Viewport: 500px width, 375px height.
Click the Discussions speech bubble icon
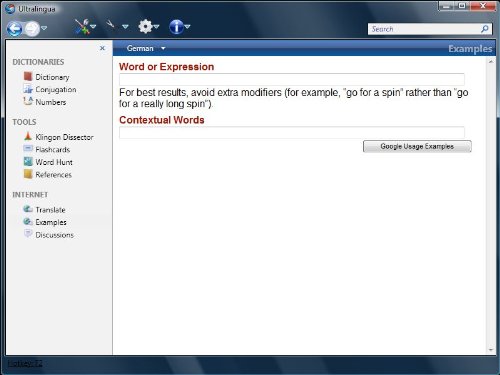[x=28, y=234]
